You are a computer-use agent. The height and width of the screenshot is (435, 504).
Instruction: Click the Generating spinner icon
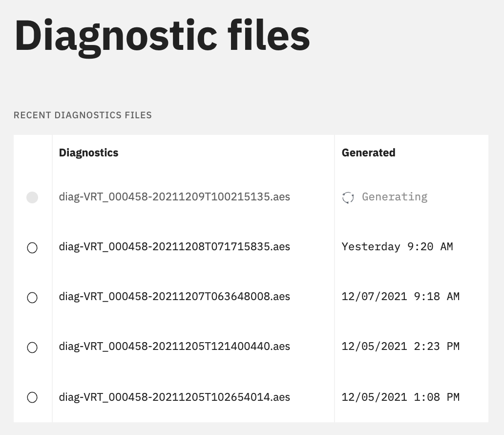click(x=348, y=197)
